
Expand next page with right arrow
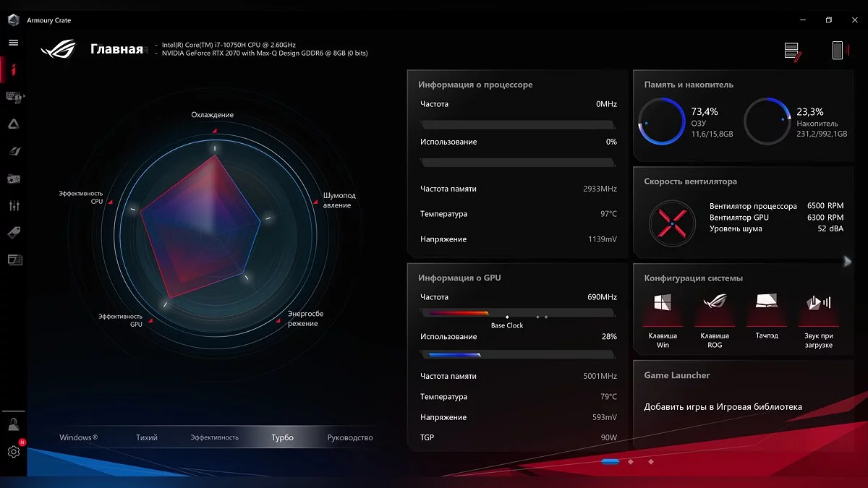(x=848, y=262)
